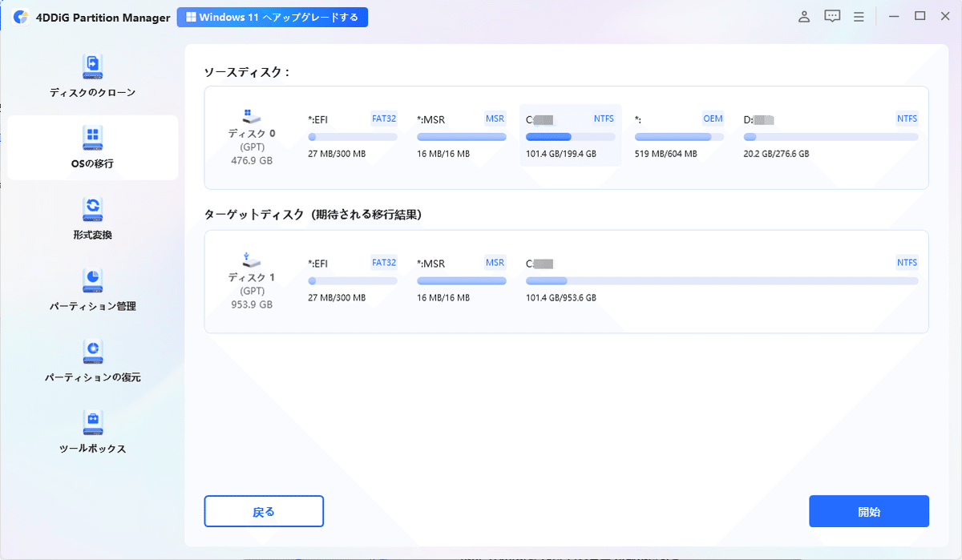Click source *:EFI partition usage bar
Viewport: 962px width, 560px height.
353,137
